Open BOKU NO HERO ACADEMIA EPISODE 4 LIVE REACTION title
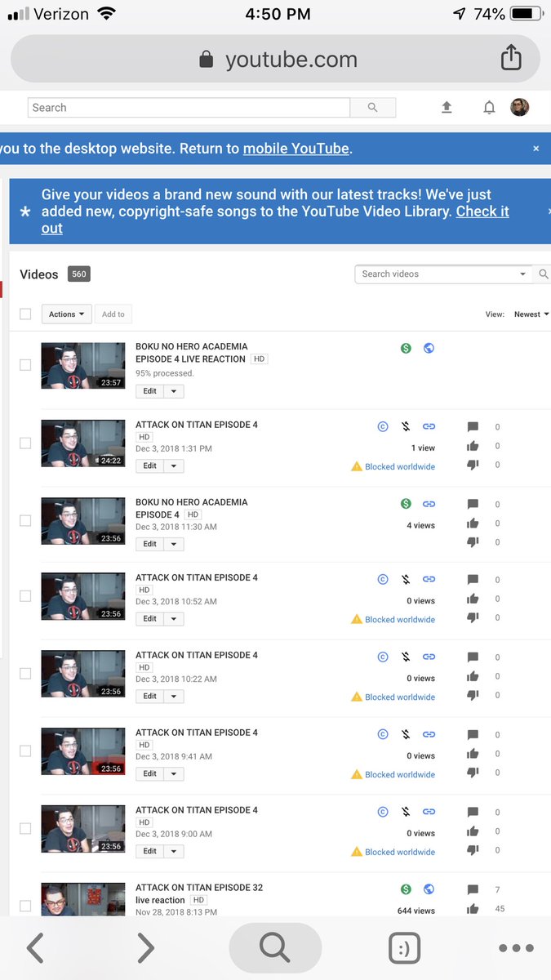The width and height of the screenshot is (551, 980). [x=192, y=353]
